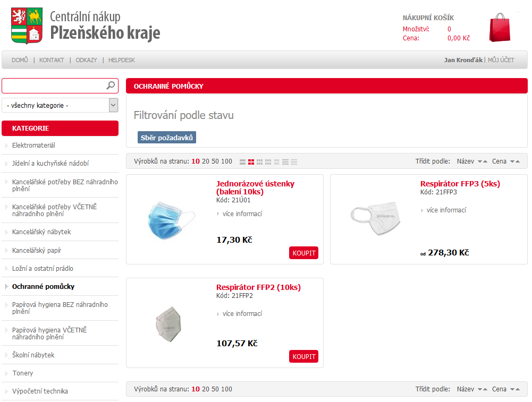Open HELPDESK in the navigation bar

(122, 60)
